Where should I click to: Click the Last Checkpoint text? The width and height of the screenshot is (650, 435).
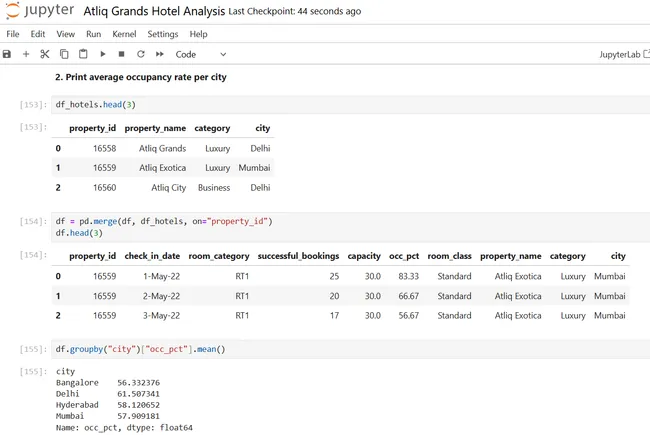(x=295, y=12)
